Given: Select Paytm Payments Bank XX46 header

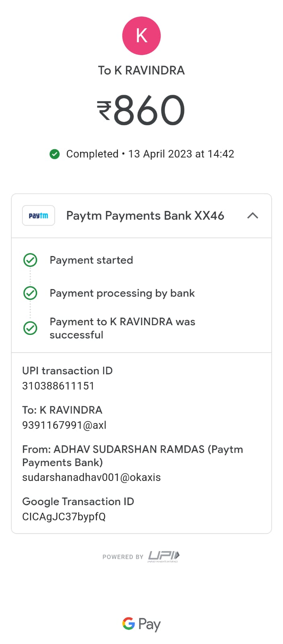Looking at the screenshot, I should [x=145, y=216].
